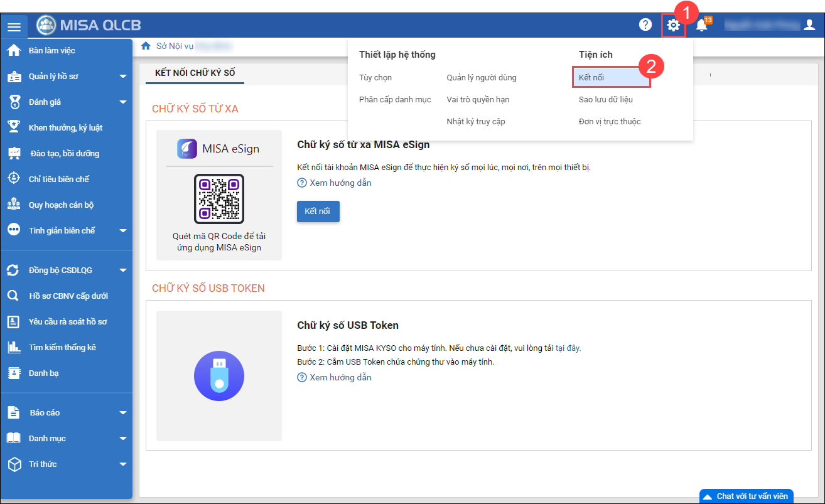Click the MISA eSign QR code
The width and height of the screenshot is (825, 504).
coord(218,199)
